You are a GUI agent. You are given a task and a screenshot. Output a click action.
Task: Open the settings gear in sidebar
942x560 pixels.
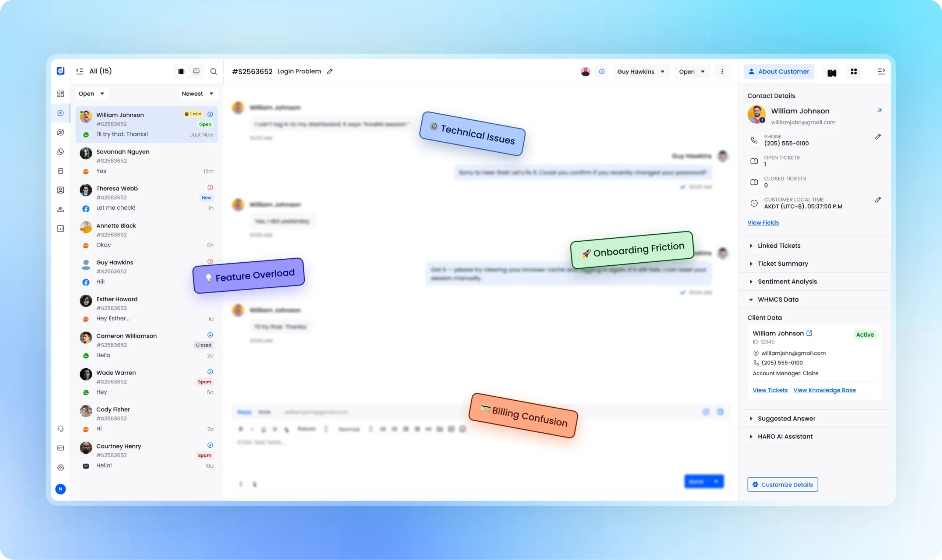tap(60, 467)
